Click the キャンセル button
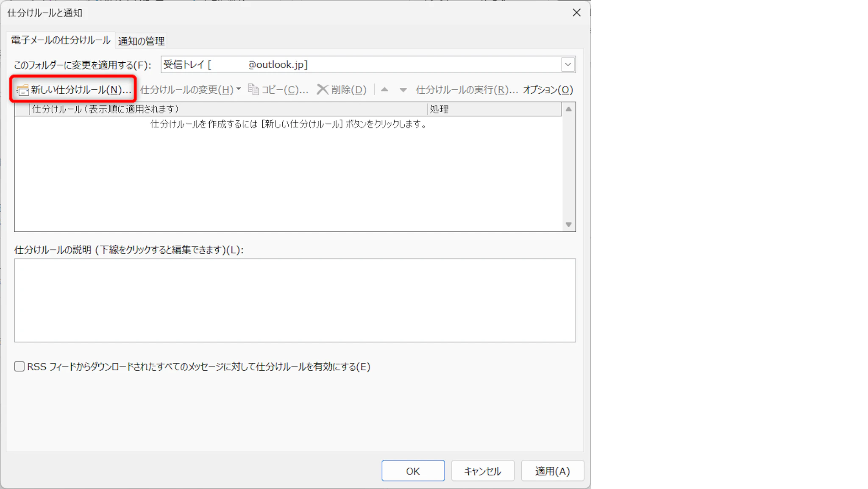This screenshot has height=489, width=868. point(483,471)
